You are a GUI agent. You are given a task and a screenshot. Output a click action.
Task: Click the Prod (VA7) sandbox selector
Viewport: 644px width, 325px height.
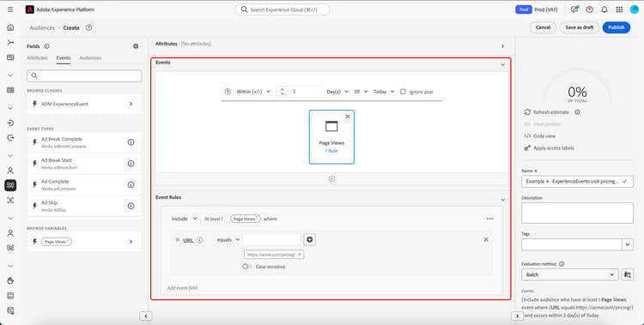(537, 9)
